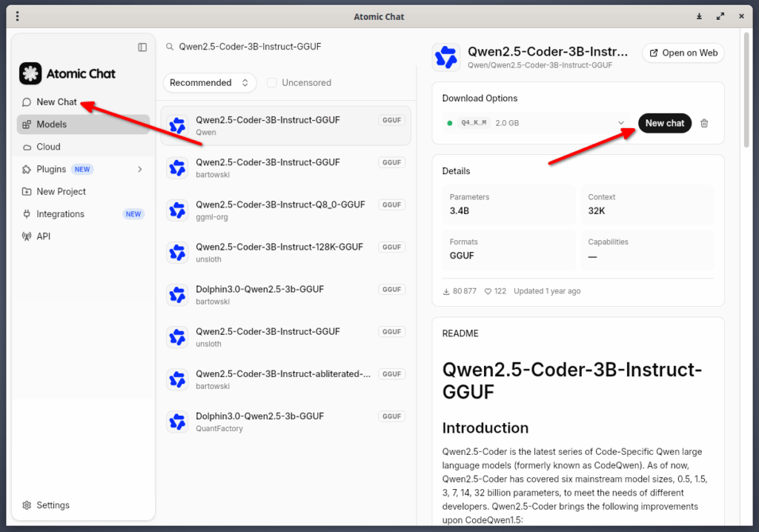Click the expand-window arrows icon in the title bar
The width and height of the screenshot is (759, 532).
tap(720, 16)
